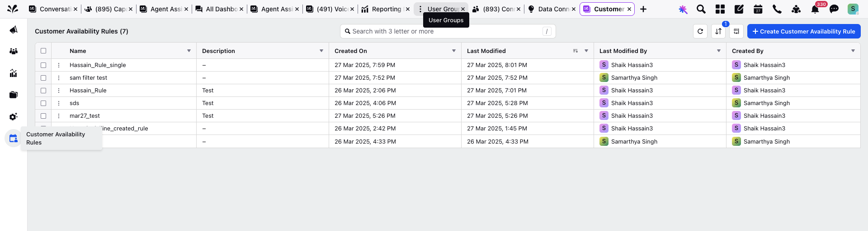Screen dimensions: 868x231
Task: Open the three-dot menu for the Hassain_Rule_single row
Action: click(x=59, y=65)
